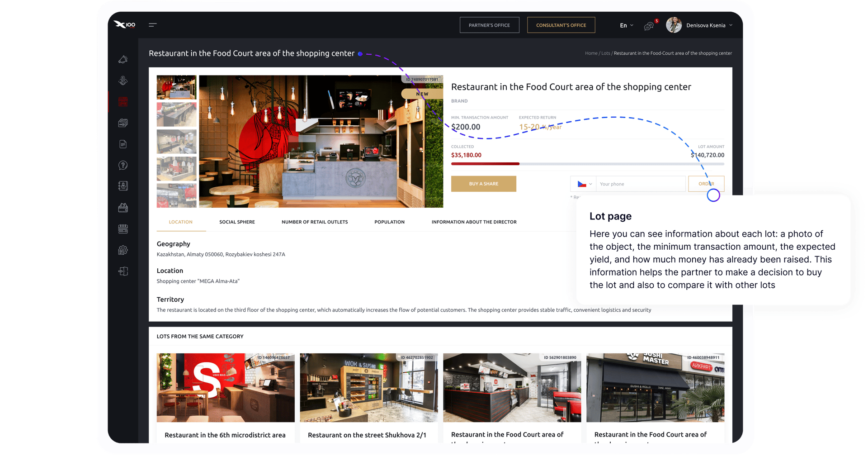
Task: Open the handshake deals sidebar icon
Action: click(x=123, y=81)
